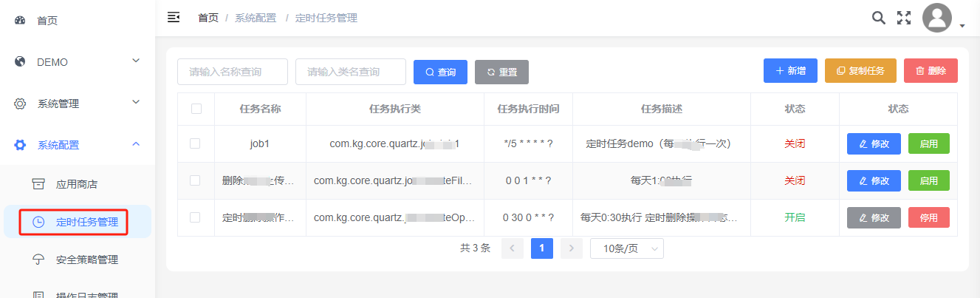Go to the previous page arrow
Viewport: 980px width, 298px height.
point(513,248)
